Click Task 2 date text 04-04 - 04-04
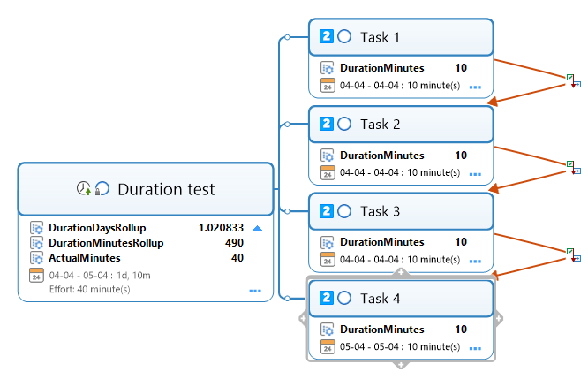This screenshot has width=588, height=387. pyautogui.click(x=369, y=172)
